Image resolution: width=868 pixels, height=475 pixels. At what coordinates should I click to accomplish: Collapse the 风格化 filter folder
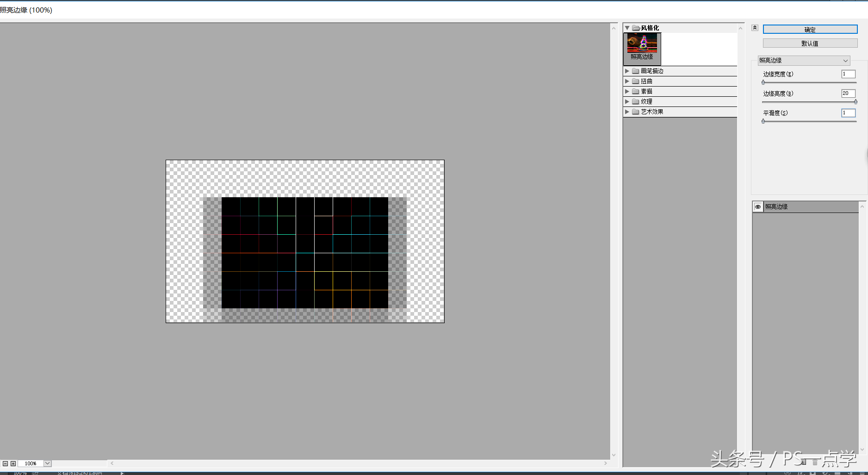click(627, 28)
